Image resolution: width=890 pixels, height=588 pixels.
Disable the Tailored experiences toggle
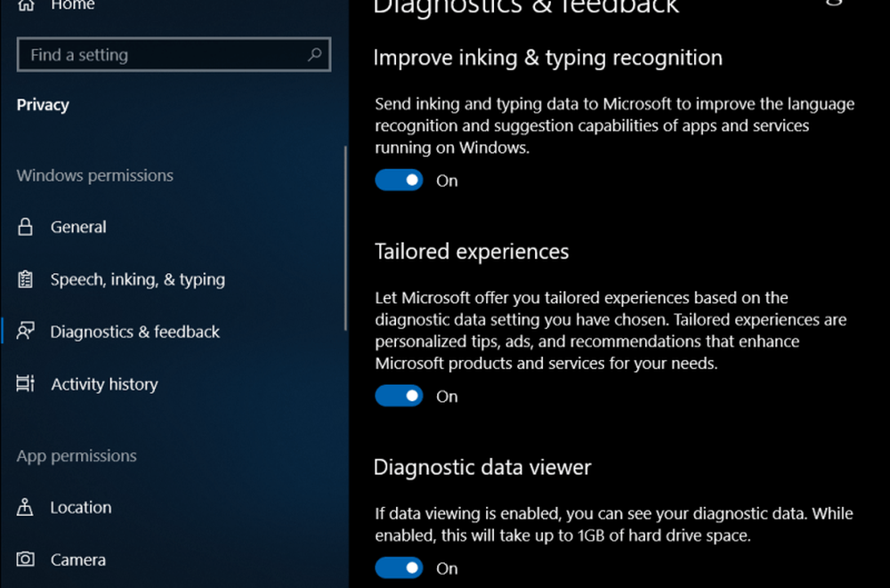click(399, 396)
